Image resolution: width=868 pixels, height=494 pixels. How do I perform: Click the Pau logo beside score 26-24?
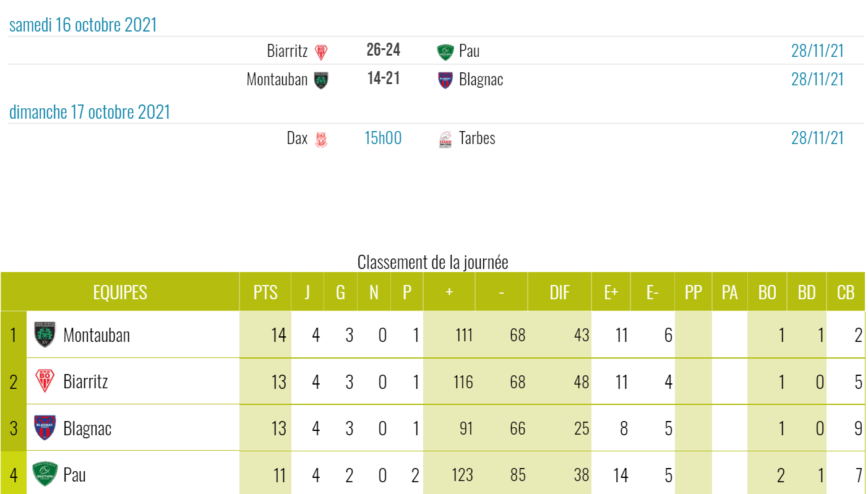[x=445, y=52]
